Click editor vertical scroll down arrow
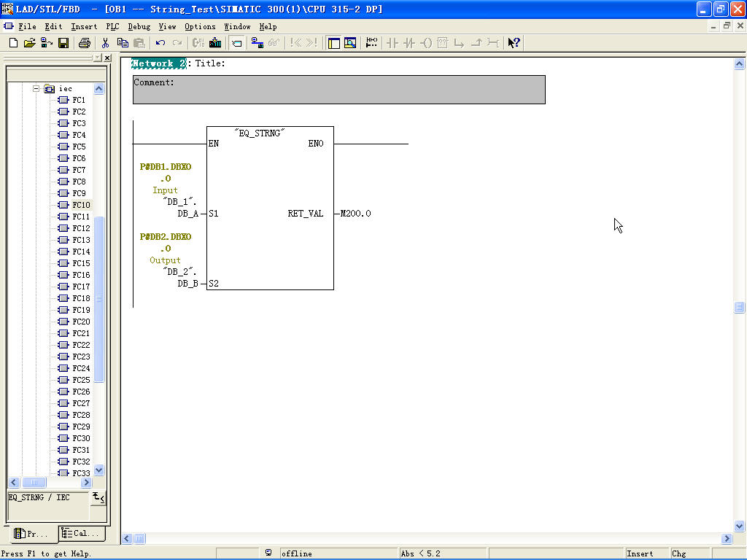Viewport: 747px width, 560px height. click(x=739, y=526)
